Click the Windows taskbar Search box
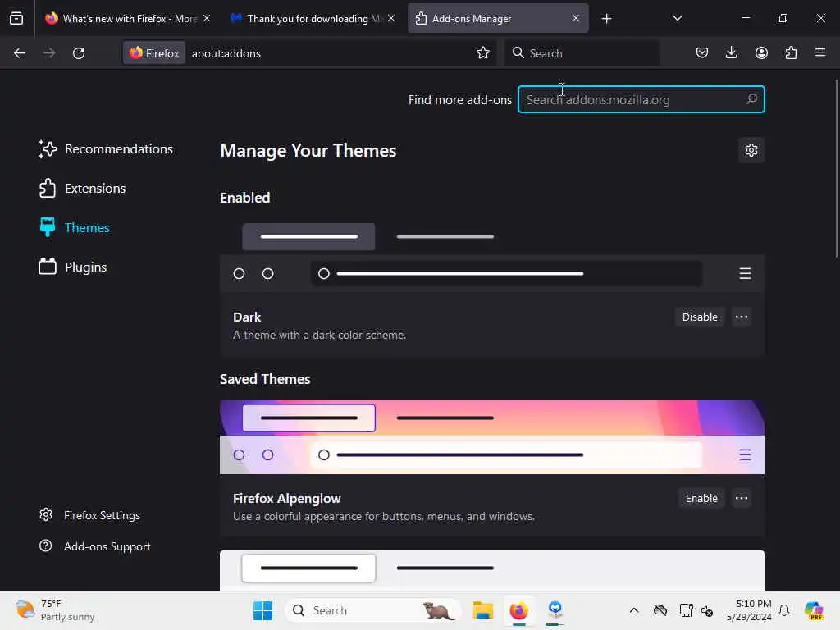The width and height of the screenshot is (840, 630). [373, 610]
